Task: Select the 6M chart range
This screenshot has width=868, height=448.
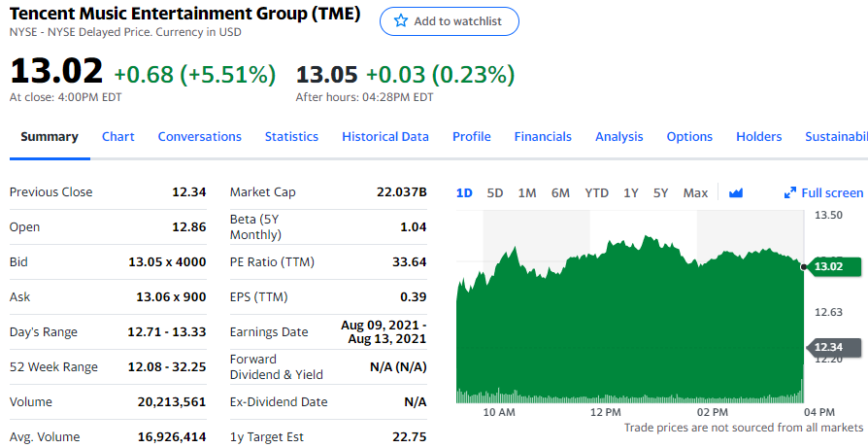Action: [x=560, y=192]
